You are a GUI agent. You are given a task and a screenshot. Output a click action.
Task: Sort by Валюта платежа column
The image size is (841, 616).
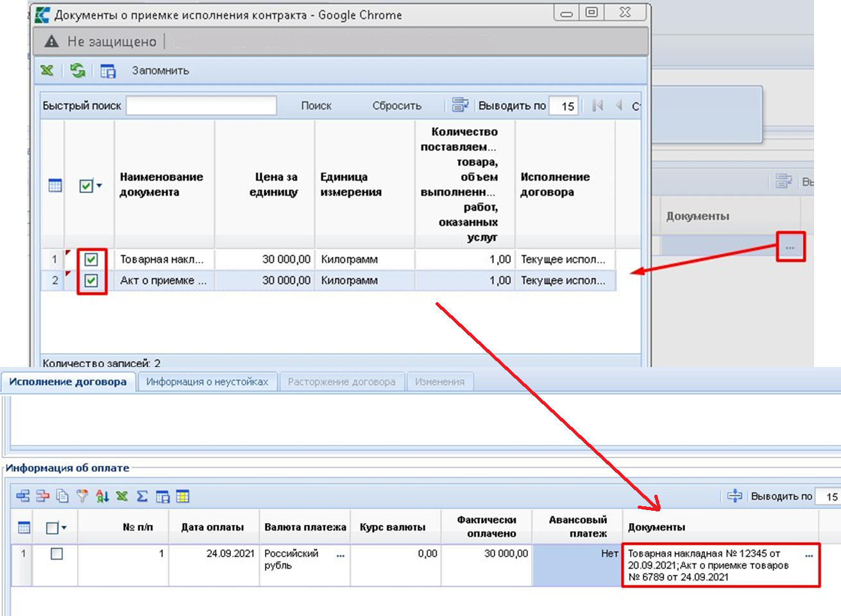[305, 527]
